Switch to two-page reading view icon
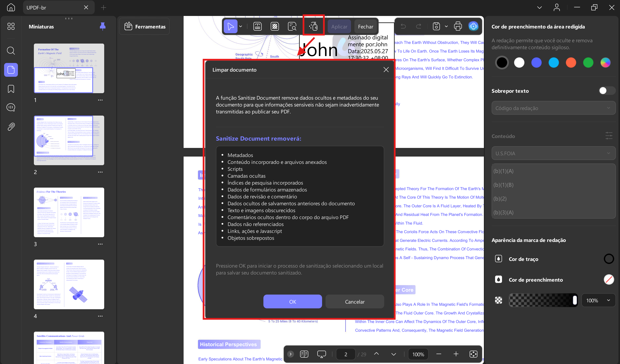 (304, 354)
